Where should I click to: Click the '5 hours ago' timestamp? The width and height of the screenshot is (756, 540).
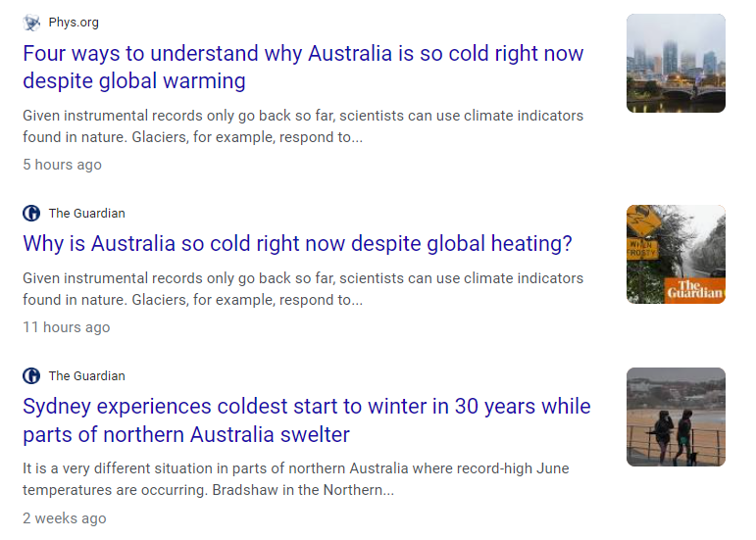pyautogui.click(x=62, y=165)
